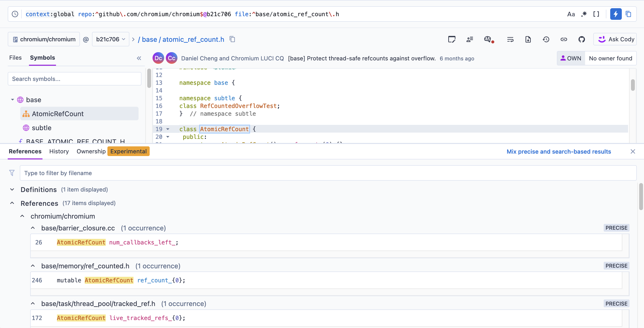Fold code at line 19 arrow

(x=168, y=129)
